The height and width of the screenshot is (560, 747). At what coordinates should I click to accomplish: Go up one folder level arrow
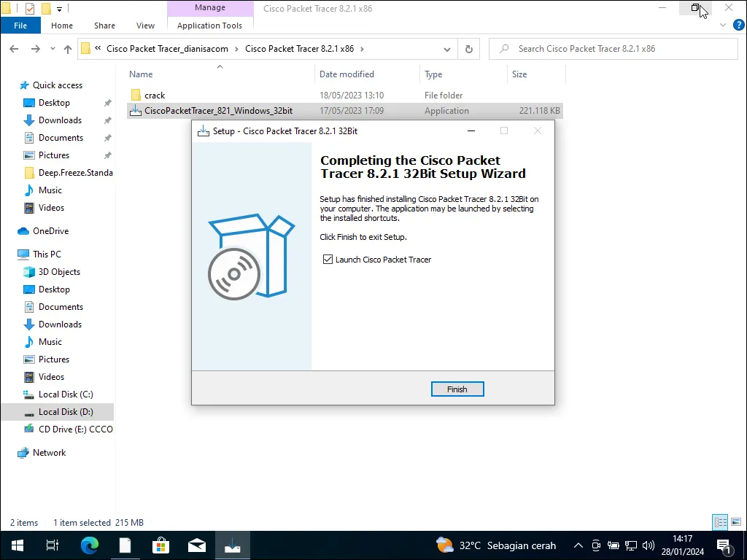pyautogui.click(x=68, y=49)
